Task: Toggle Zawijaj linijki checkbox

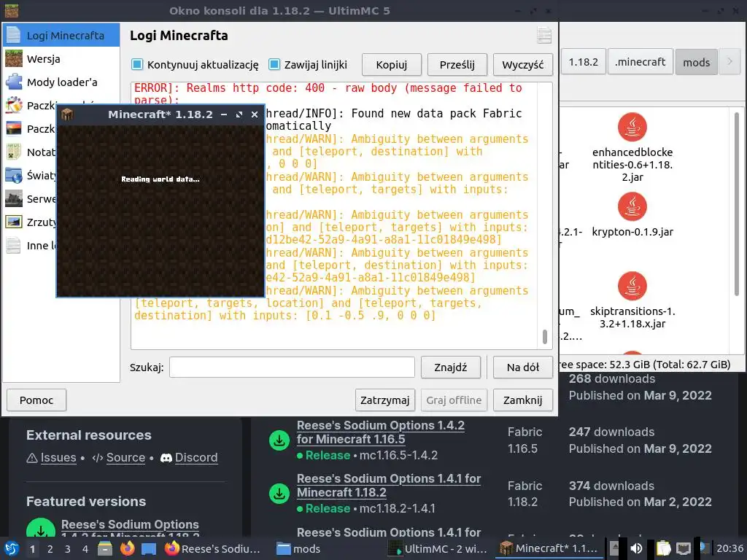Action: coord(274,64)
